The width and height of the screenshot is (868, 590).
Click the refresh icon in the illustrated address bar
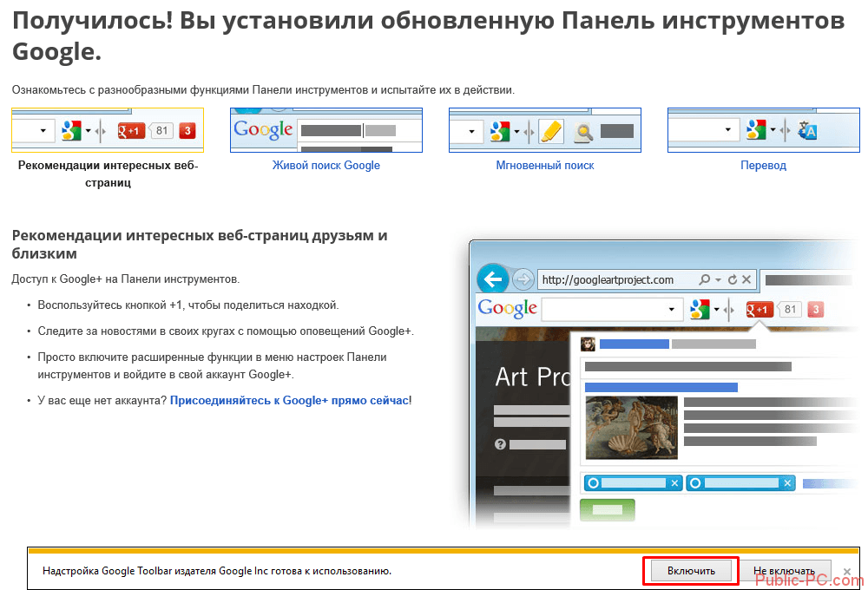pyautogui.click(x=733, y=279)
